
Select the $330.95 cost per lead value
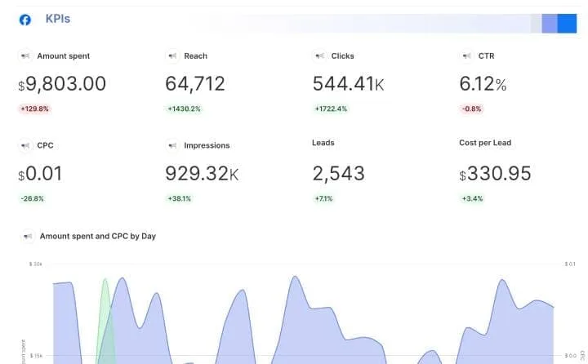point(496,174)
